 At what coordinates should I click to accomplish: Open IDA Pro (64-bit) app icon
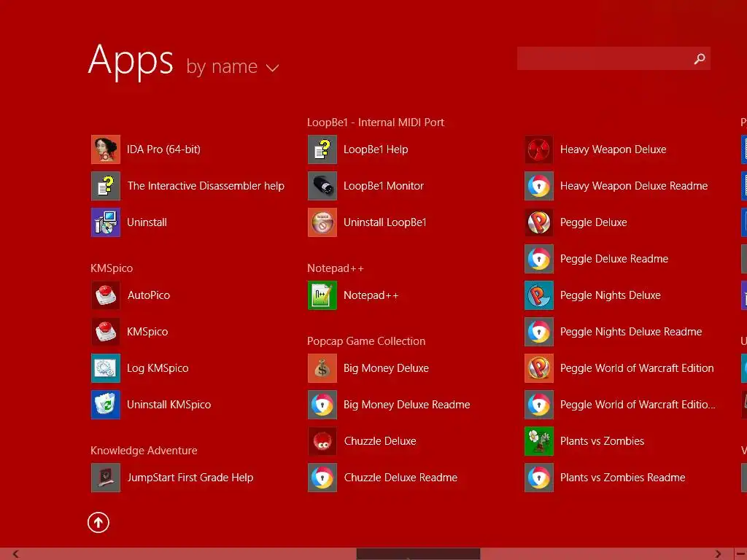pos(106,149)
